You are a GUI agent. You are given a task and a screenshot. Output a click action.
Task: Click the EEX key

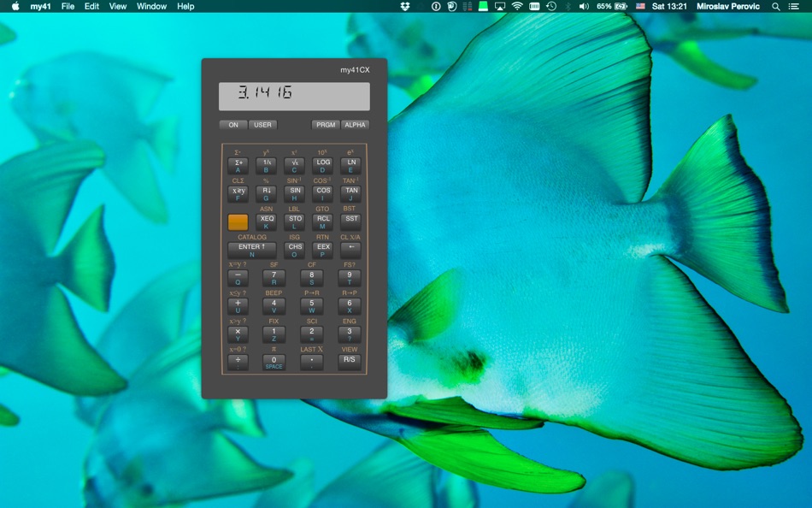[x=322, y=251]
